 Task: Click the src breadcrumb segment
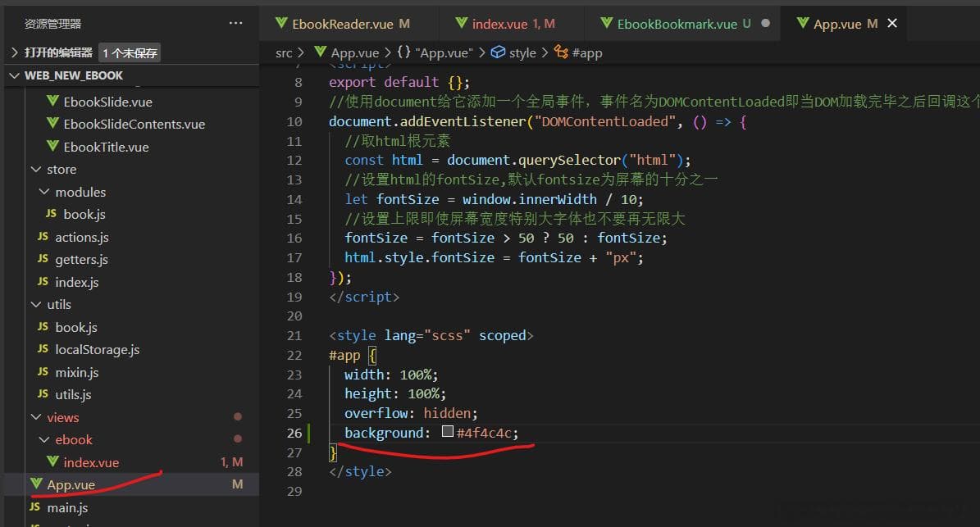pos(284,53)
